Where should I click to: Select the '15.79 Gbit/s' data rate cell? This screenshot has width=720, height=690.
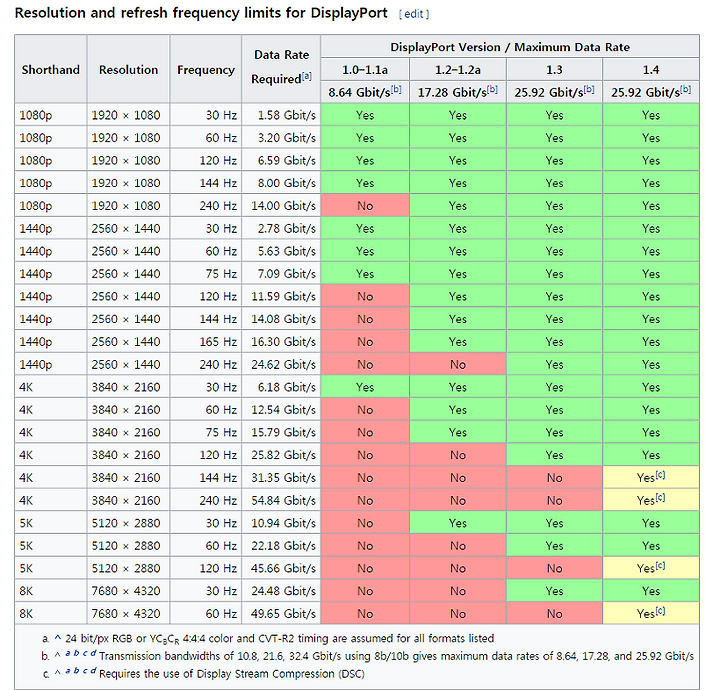pyautogui.click(x=281, y=432)
